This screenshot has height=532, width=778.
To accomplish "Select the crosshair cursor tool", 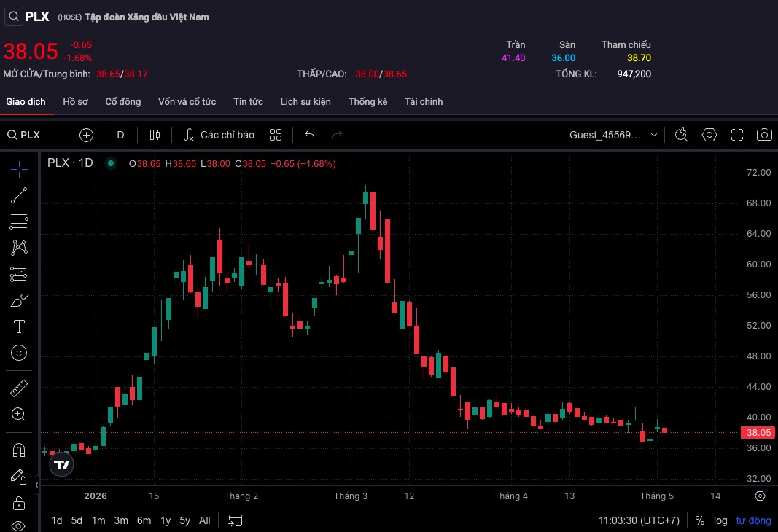I will pyautogui.click(x=19, y=169).
